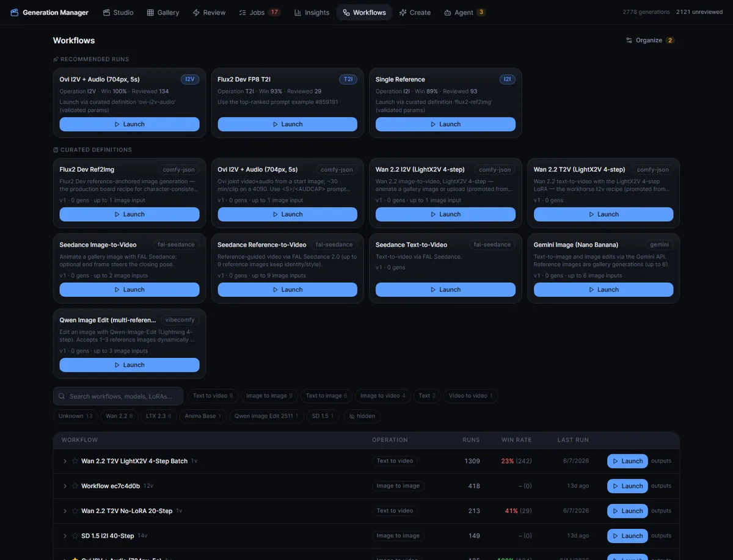Launch the Qwen Image Edit definition

tap(129, 365)
